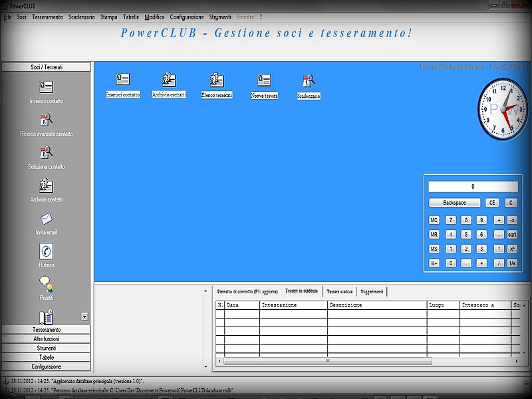Click the calculator display field
The width and height of the screenshot is (532, 399).
coord(473,187)
